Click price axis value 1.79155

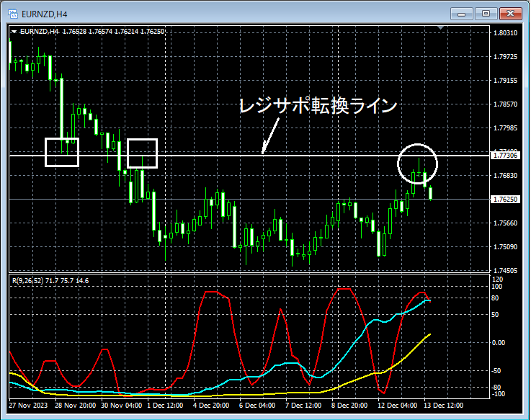pos(505,80)
